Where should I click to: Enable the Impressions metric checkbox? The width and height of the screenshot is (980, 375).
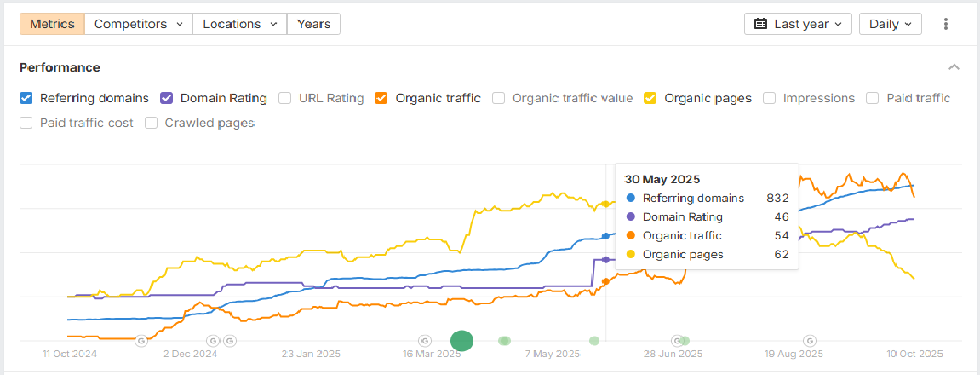coord(769,98)
